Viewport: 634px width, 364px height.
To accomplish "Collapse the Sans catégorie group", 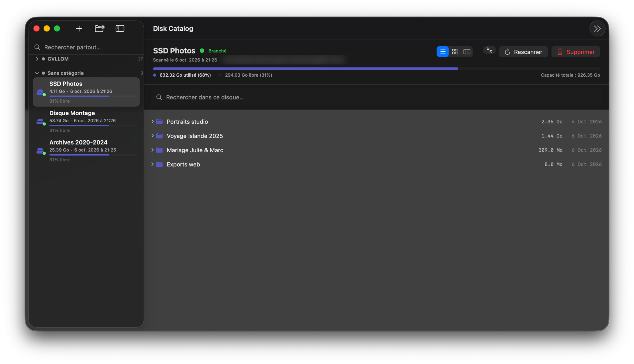I will pos(37,73).
